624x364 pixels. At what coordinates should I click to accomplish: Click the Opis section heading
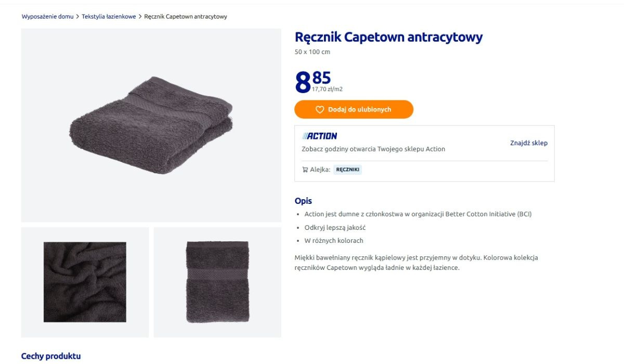303,201
